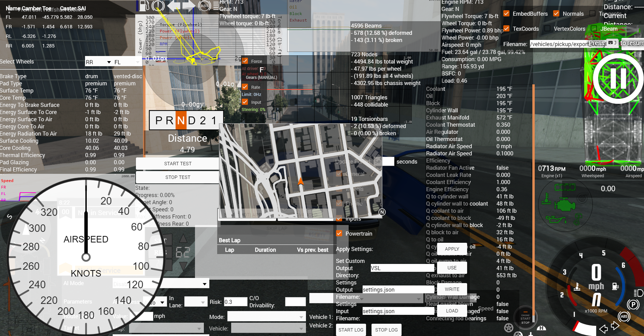Click the START LOG button

point(351,330)
